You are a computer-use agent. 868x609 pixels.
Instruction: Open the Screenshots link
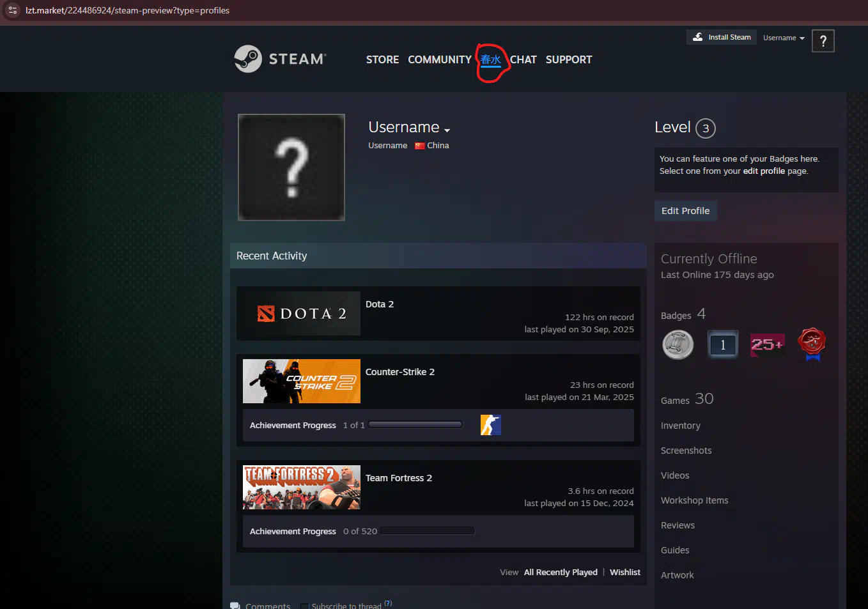(x=686, y=451)
